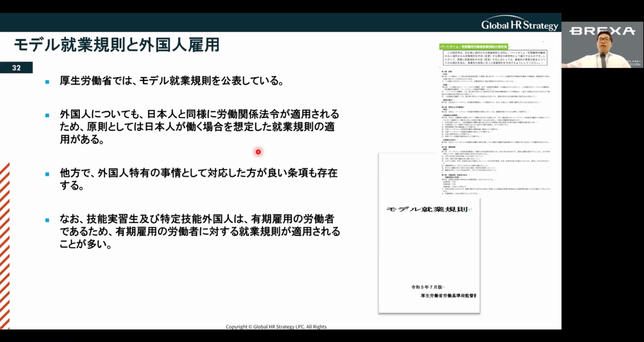Screen dimensions: 644x342
Task: Click the blue bullet beside 外国人についても
Action: [47, 115]
